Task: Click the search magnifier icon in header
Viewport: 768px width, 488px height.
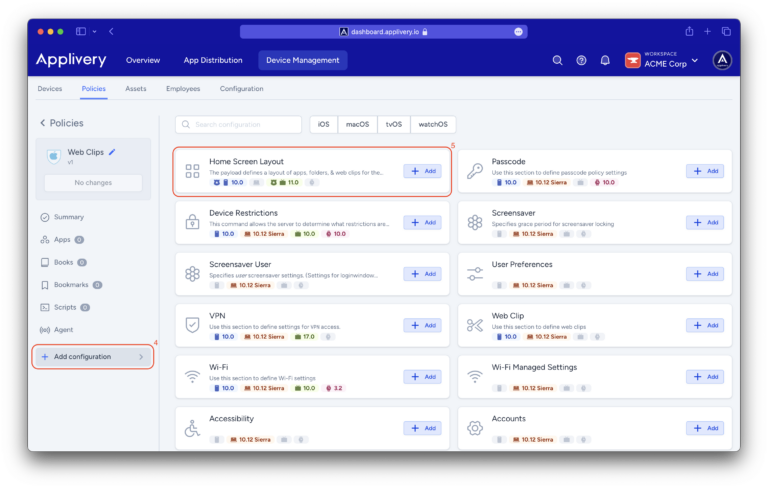Action: coord(558,60)
